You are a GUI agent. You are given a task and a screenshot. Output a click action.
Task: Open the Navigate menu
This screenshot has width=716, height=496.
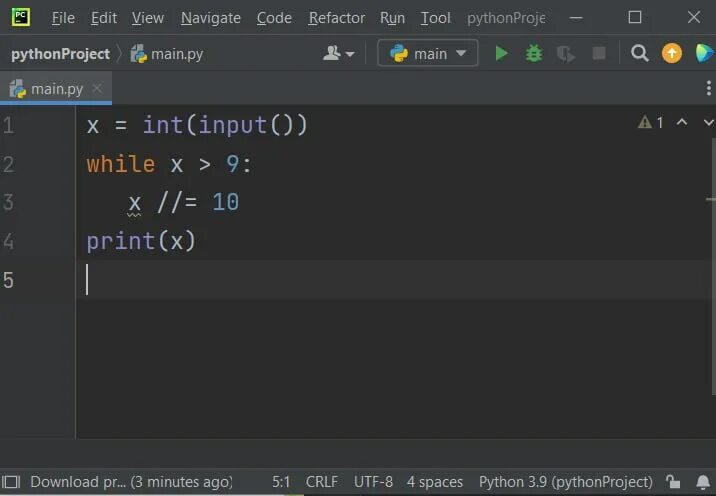point(211,18)
